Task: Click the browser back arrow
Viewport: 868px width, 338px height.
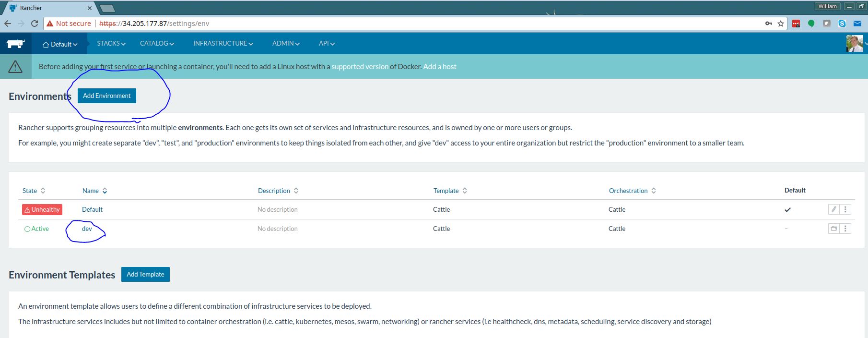Action: click(8, 23)
